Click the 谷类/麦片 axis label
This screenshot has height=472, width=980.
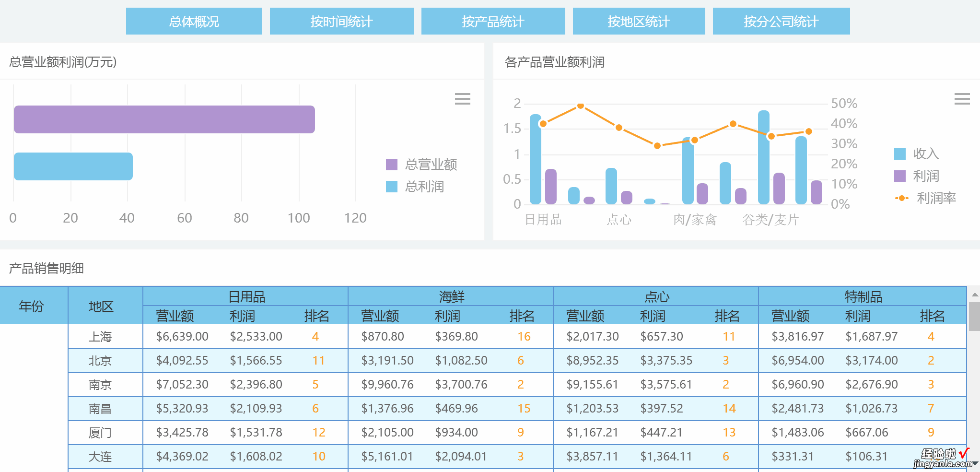pyautogui.click(x=770, y=220)
